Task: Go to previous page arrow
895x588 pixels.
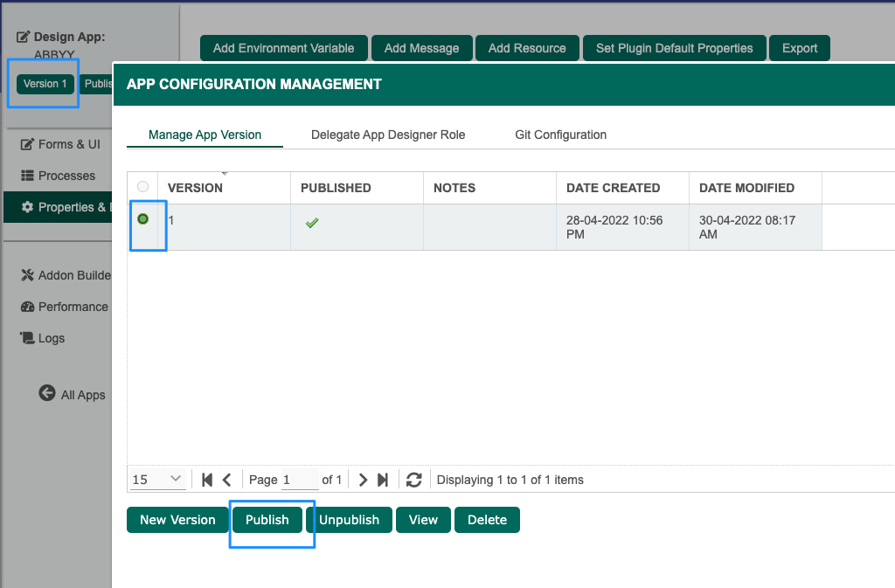Action: pyautogui.click(x=227, y=480)
